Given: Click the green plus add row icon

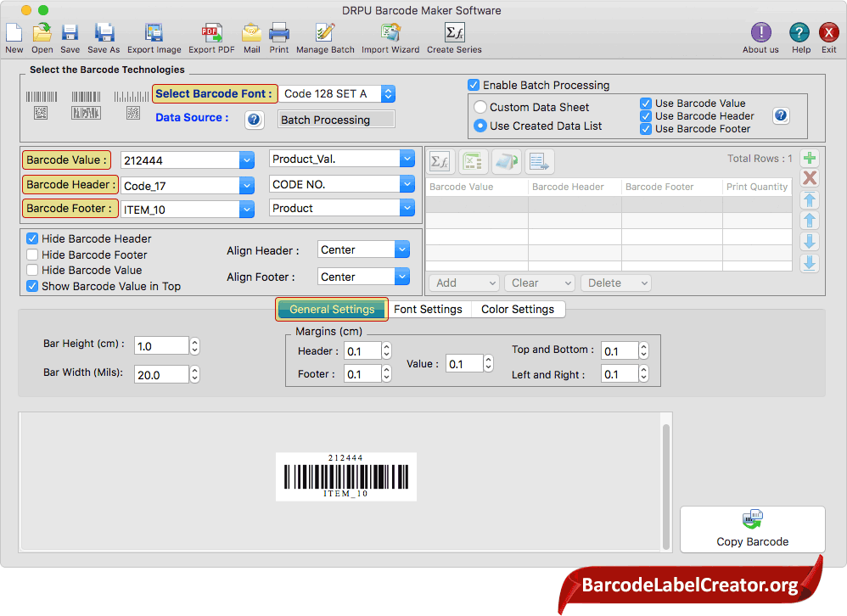Looking at the screenshot, I should (x=809, y=158).
